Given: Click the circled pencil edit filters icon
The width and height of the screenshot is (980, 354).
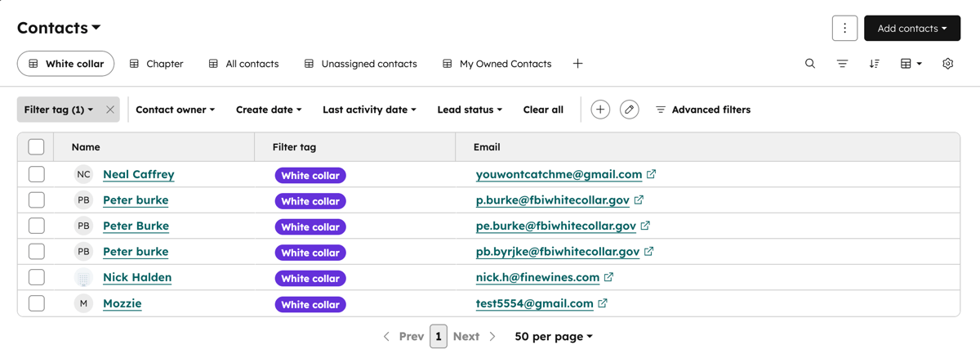Looking at the screenshot, I should 629,110.
